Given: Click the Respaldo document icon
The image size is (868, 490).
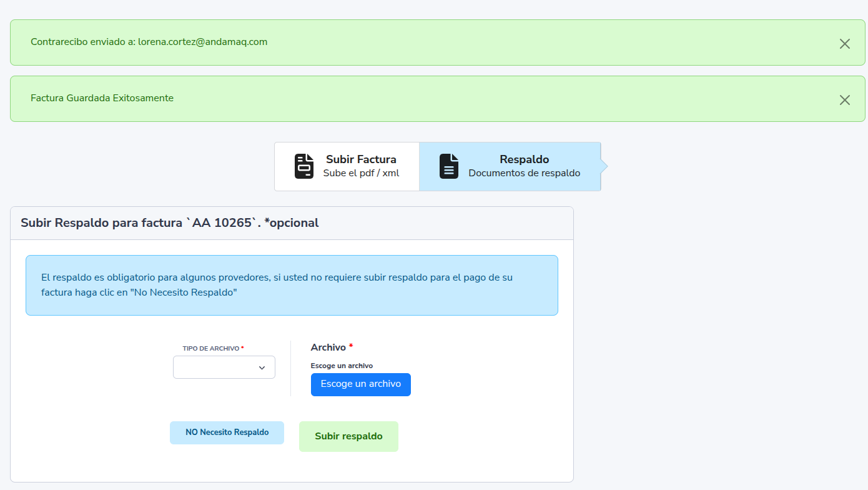Looking at the screenshot, I should 448,166.
